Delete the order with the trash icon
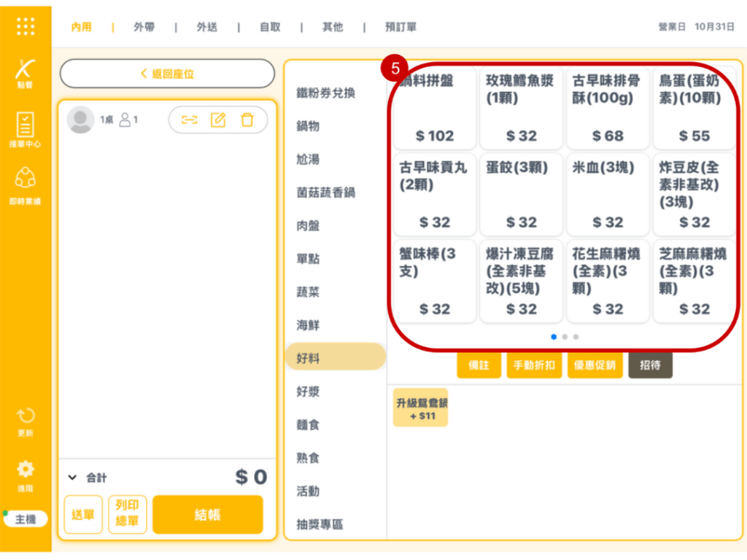The image size is (747, 560). point(247,120)
